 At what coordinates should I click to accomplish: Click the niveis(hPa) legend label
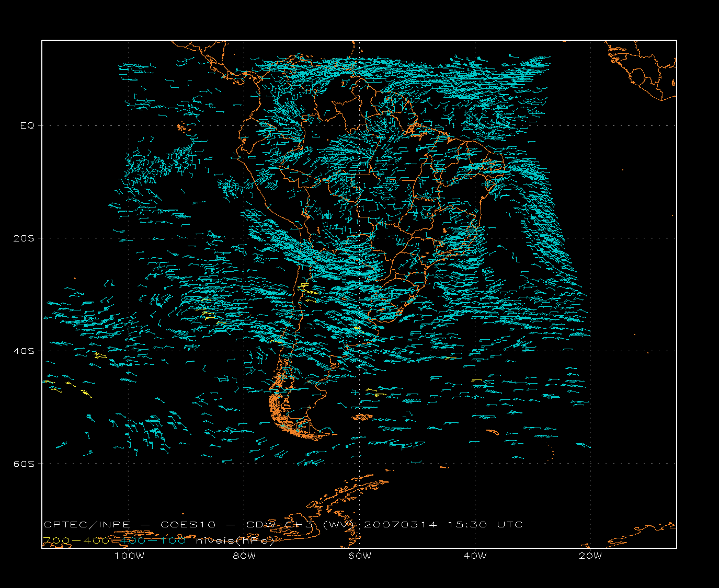(x=236, y=540)
